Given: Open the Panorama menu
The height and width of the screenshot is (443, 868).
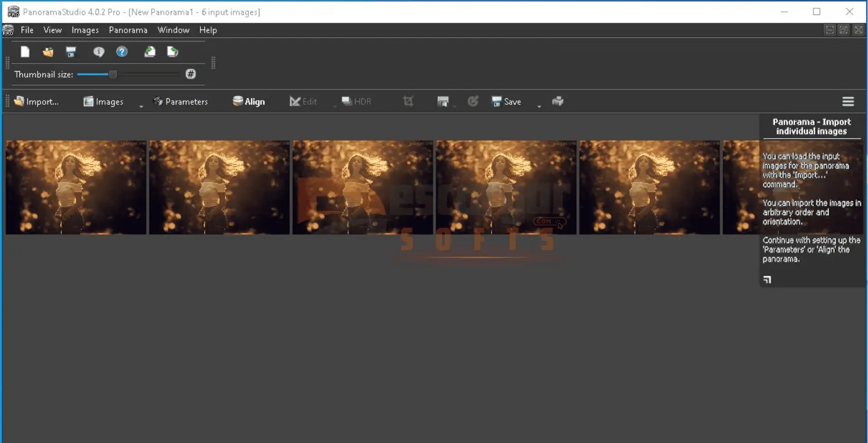Looking at the screenshot, I should pyautogui.click(x=128, y=30).
